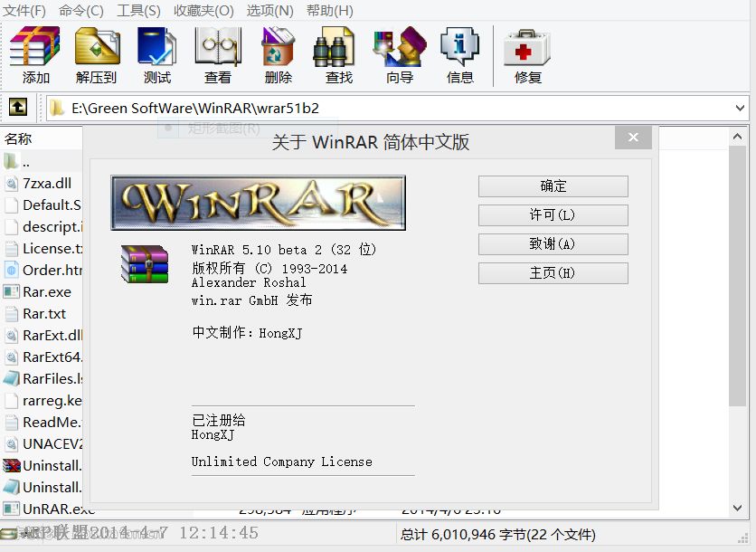Click the WinRAR books icon in dialog

[x=144, y=264]
